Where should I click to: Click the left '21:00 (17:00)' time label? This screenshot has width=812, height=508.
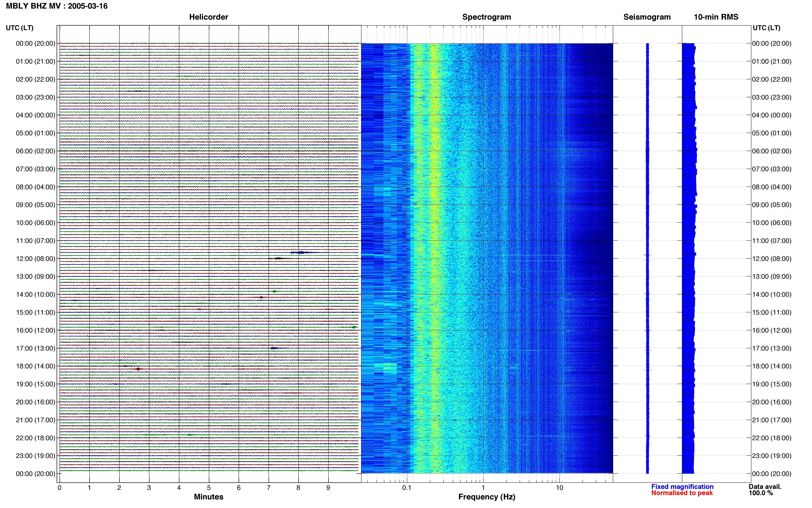tap(36, 420)
